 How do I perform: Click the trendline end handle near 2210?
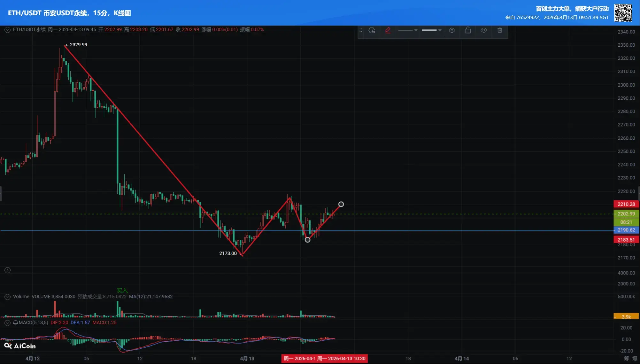[341, 204]
